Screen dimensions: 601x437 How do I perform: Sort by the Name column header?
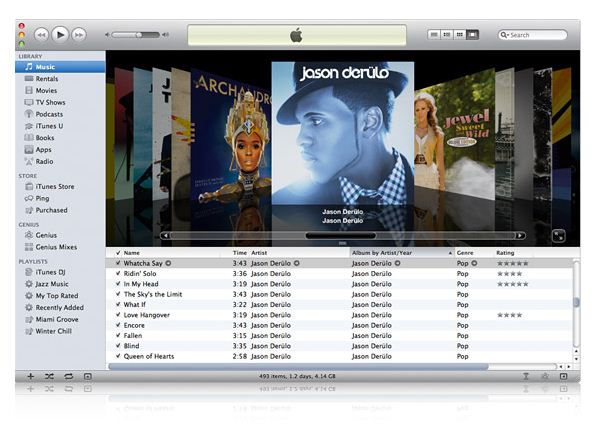[171, 253]
